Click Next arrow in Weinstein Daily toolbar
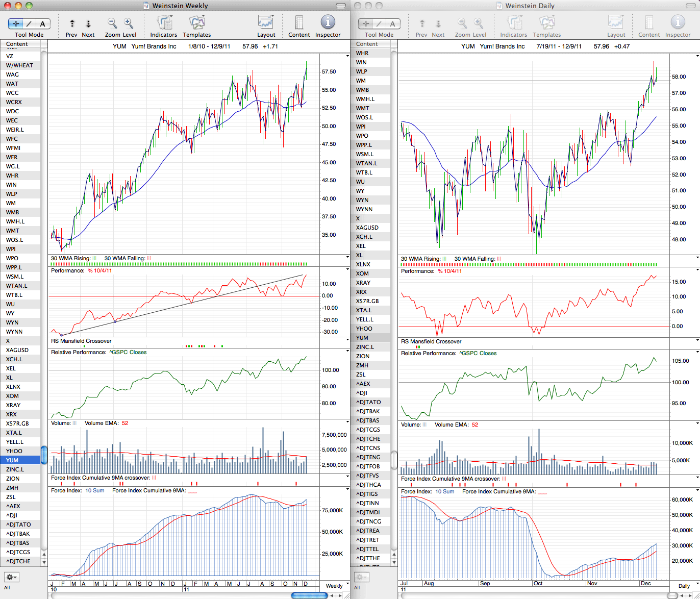This screenshot has width=700, height=599. [438, 23]
